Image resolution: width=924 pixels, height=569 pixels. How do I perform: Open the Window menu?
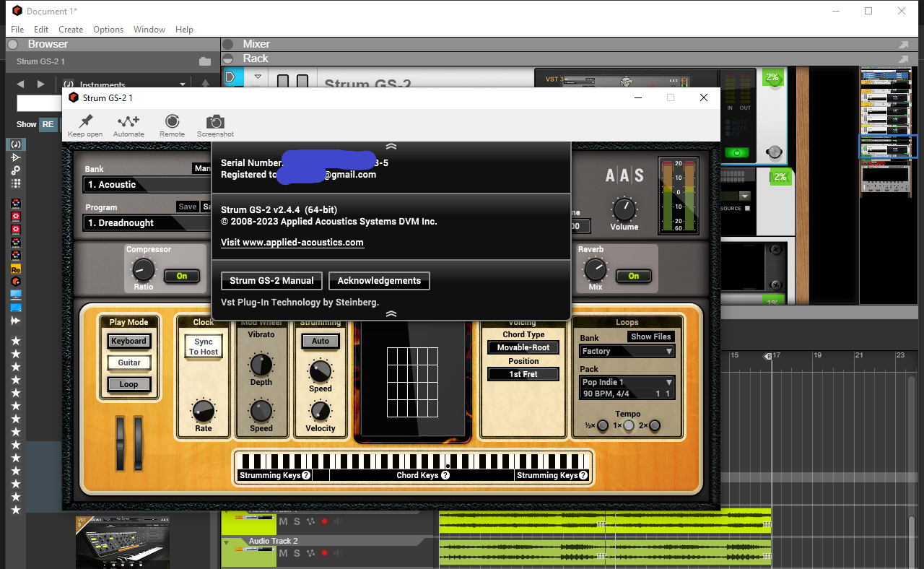tap(149, 30)
